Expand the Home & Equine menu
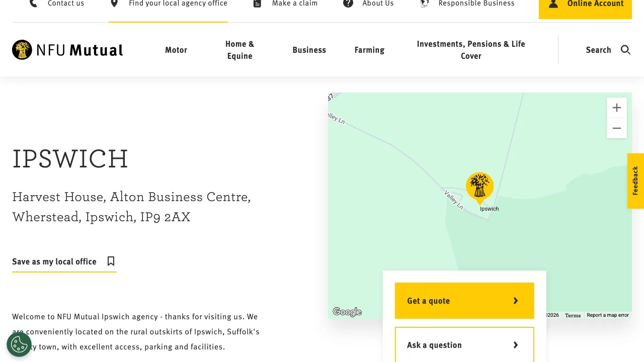 tap(239, 50)
